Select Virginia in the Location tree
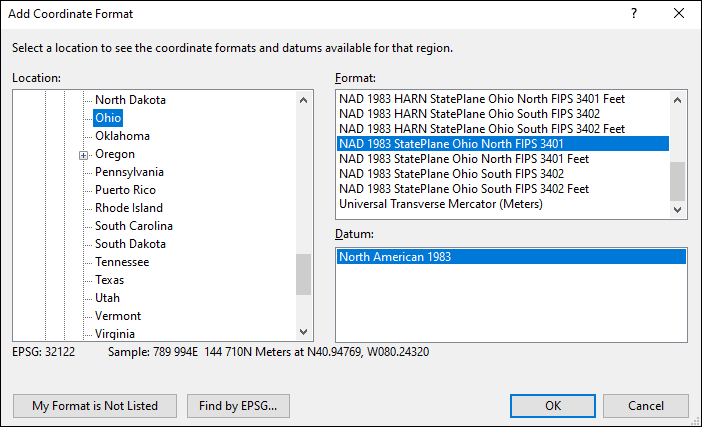The image size is (702, 427). 115,334
